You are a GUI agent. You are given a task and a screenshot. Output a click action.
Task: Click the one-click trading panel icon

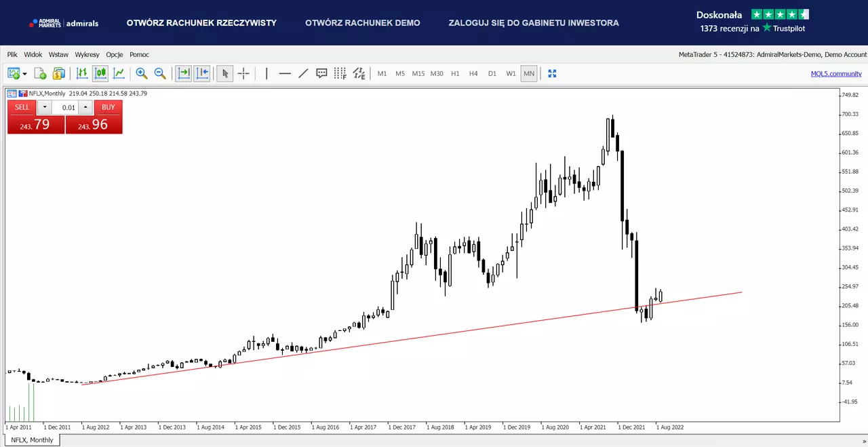click(x=12, y=94)
